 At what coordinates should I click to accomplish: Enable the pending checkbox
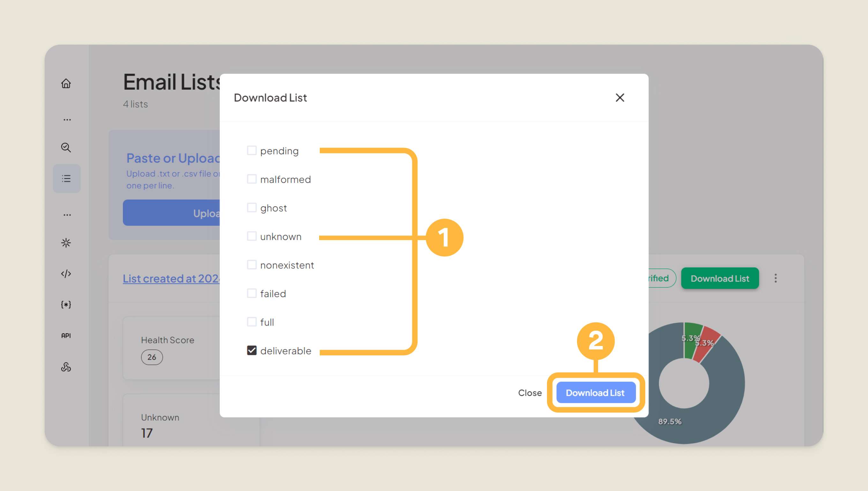coord(252,150)
